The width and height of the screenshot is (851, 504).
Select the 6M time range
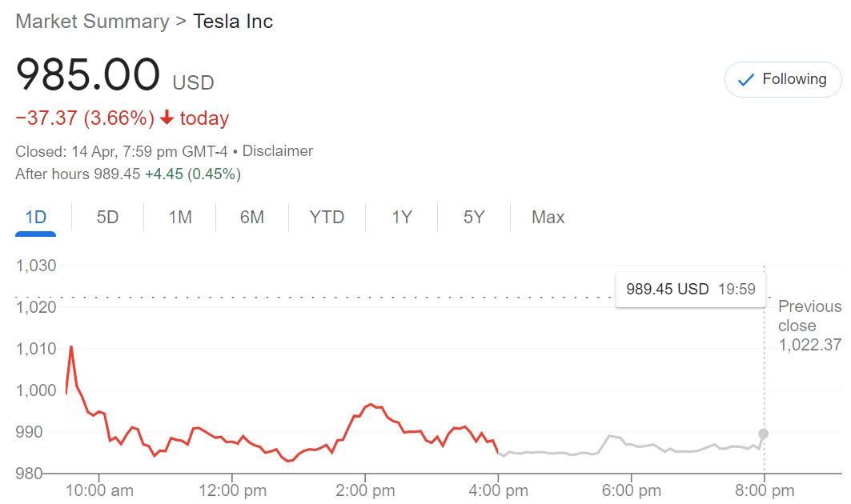252,217
